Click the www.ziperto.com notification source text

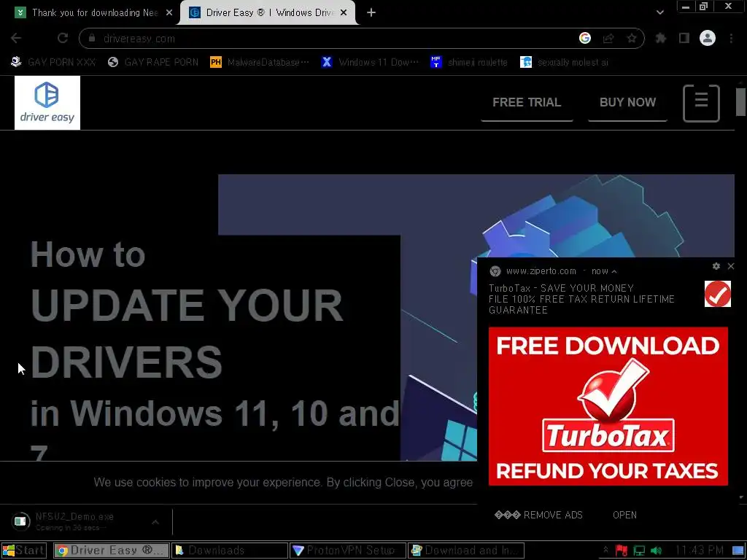point(541,271)
